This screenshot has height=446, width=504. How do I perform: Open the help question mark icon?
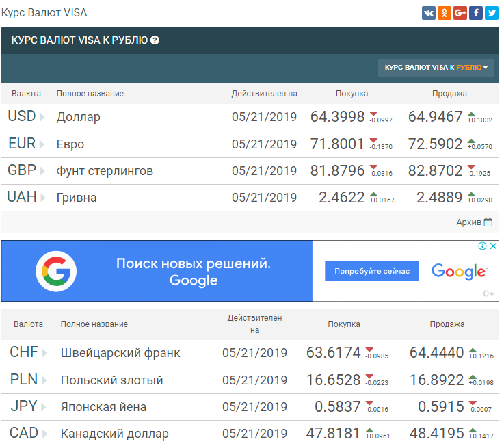[155, 40]
